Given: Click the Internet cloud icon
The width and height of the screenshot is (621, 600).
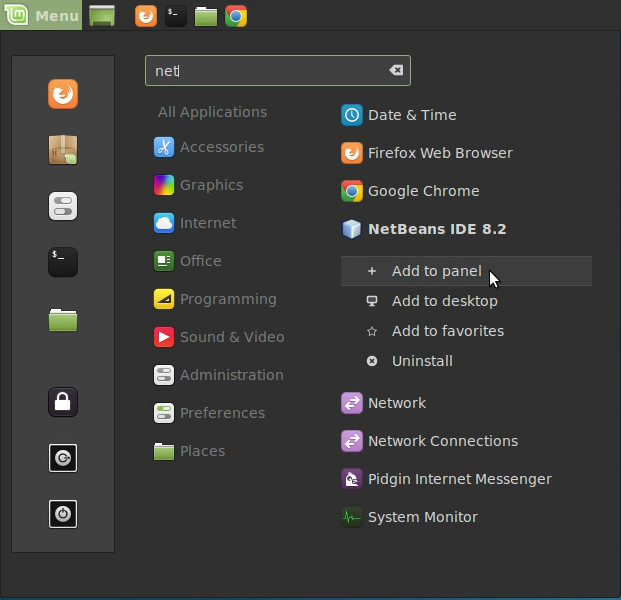Looking at the screenshot, I should [x=164, y=223].
